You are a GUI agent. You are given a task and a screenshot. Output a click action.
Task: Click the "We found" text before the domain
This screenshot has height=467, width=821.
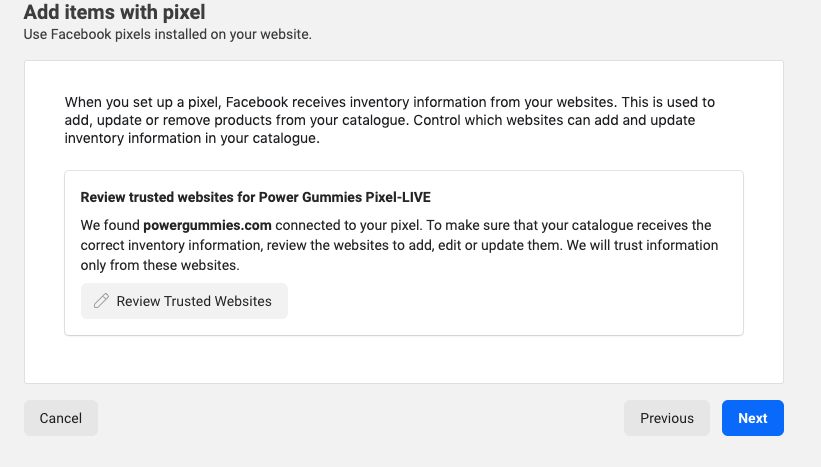[110, 225]
